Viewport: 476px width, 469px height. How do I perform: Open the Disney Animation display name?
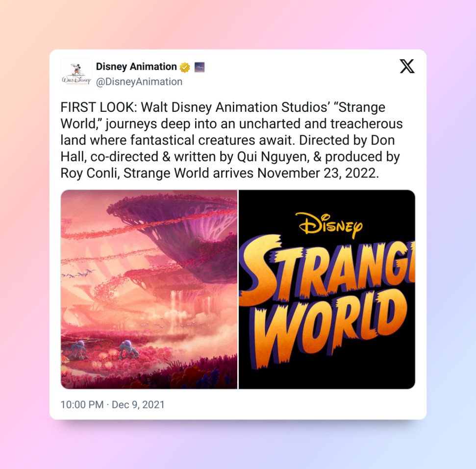(x=136, y=67)
